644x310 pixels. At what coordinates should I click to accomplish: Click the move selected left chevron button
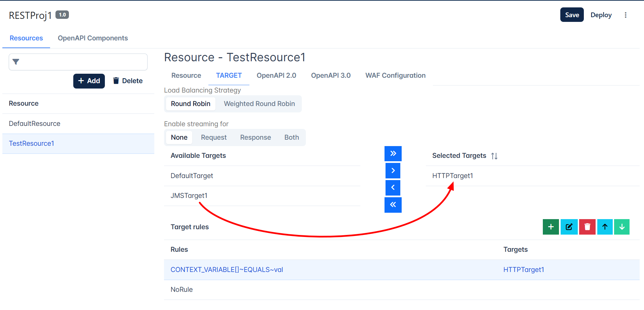(393, 187)
